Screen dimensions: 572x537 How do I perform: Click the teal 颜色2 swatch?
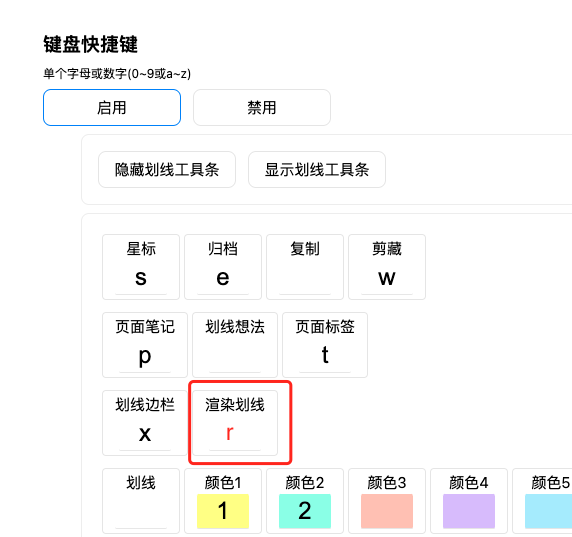tap(305, 511)
